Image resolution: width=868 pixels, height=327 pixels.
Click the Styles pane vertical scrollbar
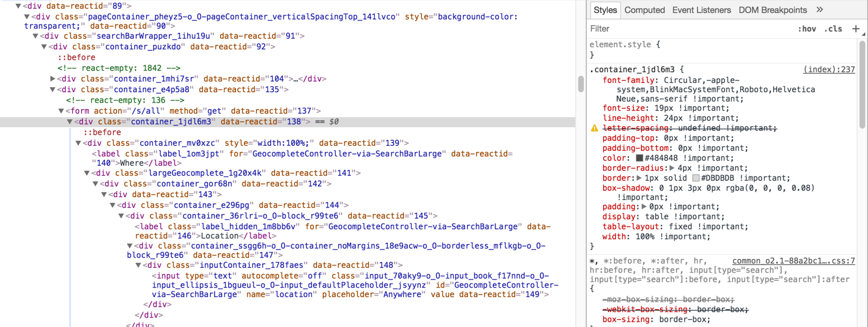(x=862, y=84)
